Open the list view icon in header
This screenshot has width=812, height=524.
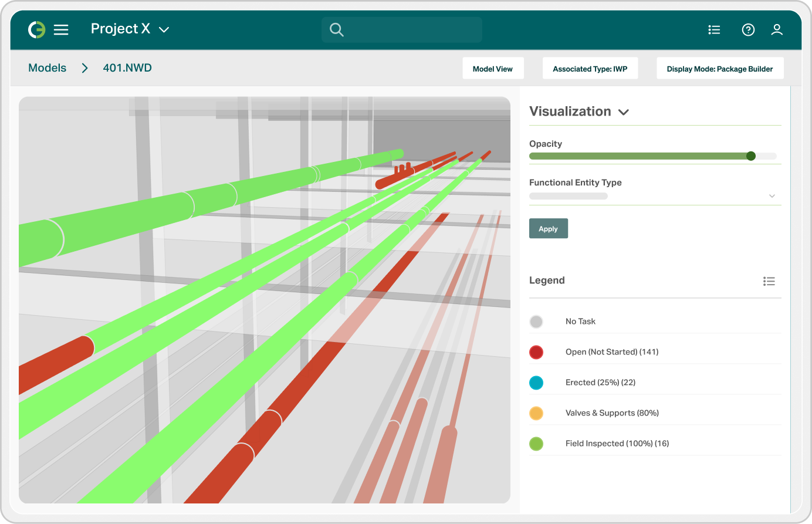[714, 29]
